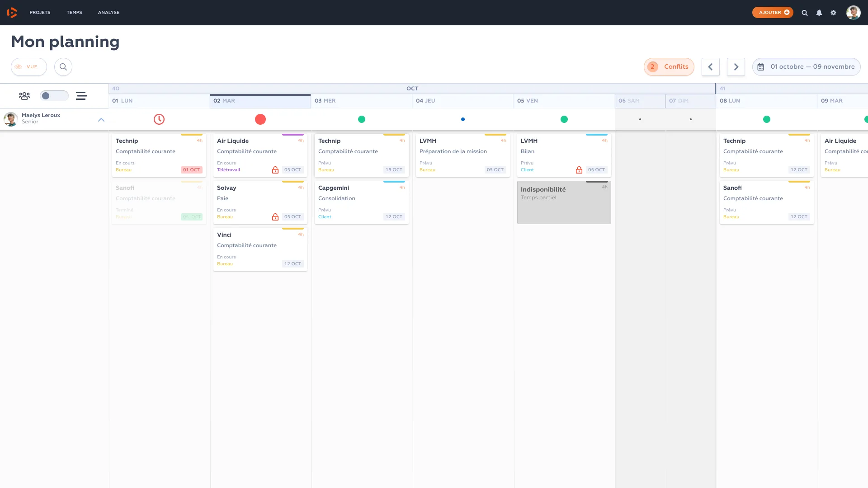Viewport: 868px width, 488px height.
Task: Click the orange app logo
Action: click(12, 13)
